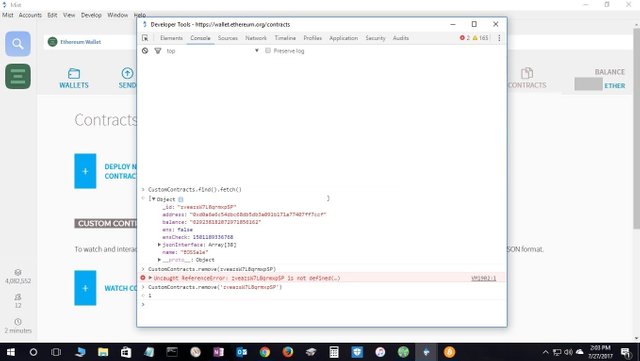Open the Develop menu
640x361 pixels.
pos(91,15)
